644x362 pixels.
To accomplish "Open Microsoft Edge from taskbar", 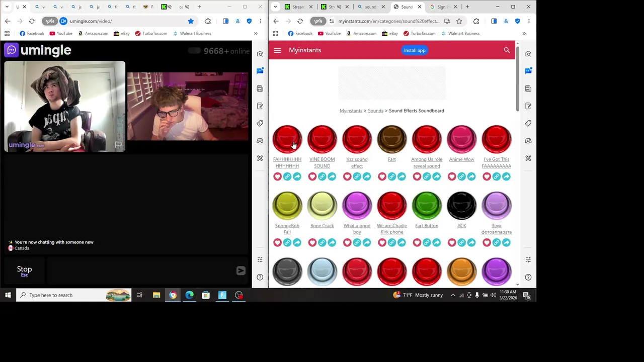I will [x=189, y=295].
